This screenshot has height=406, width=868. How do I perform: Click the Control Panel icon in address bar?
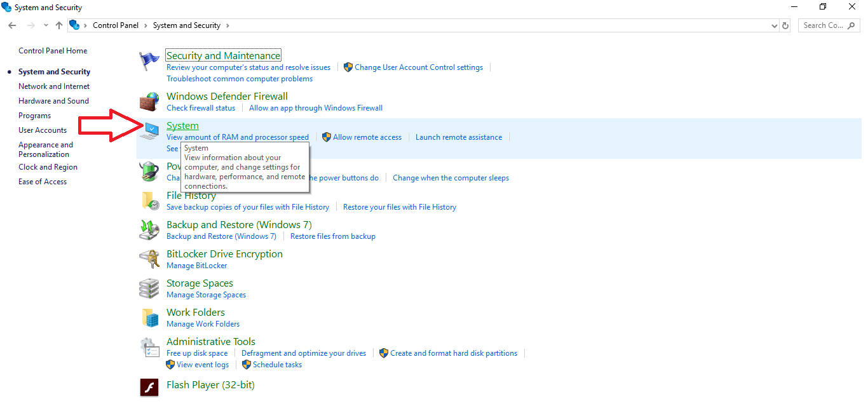coord(74,25)
